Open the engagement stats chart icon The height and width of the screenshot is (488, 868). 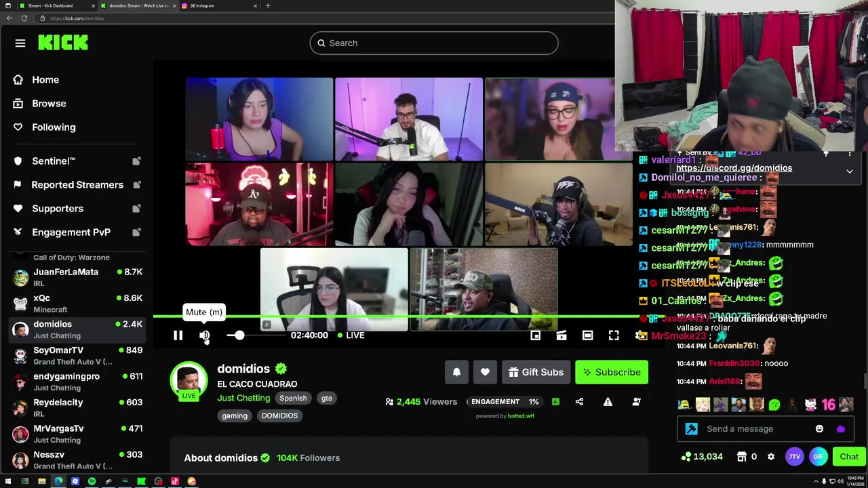(555, 402)
